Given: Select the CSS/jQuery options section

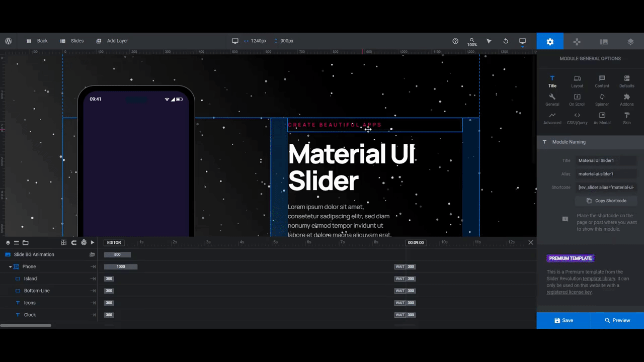Looking at the screenshot, I should 577,119.
